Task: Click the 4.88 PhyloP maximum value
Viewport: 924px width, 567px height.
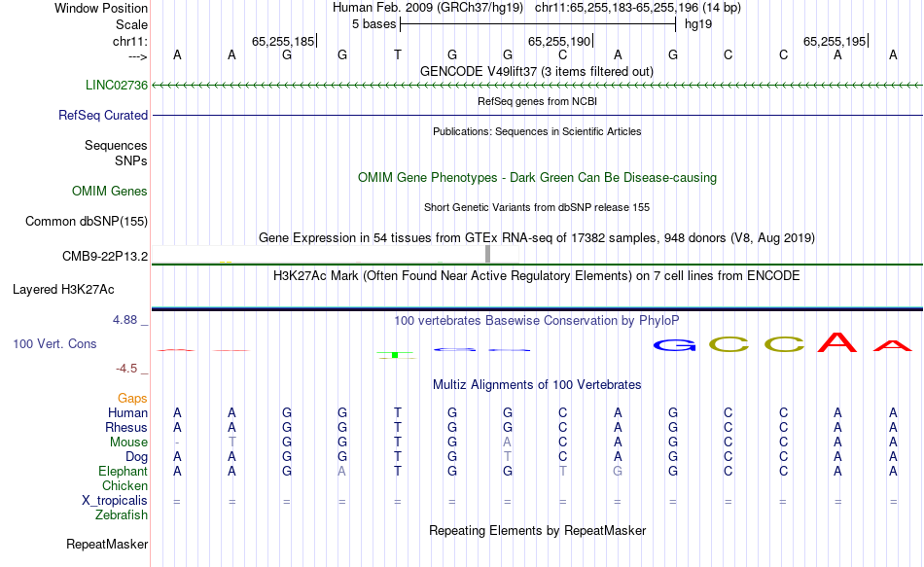Action: point(124,319)
